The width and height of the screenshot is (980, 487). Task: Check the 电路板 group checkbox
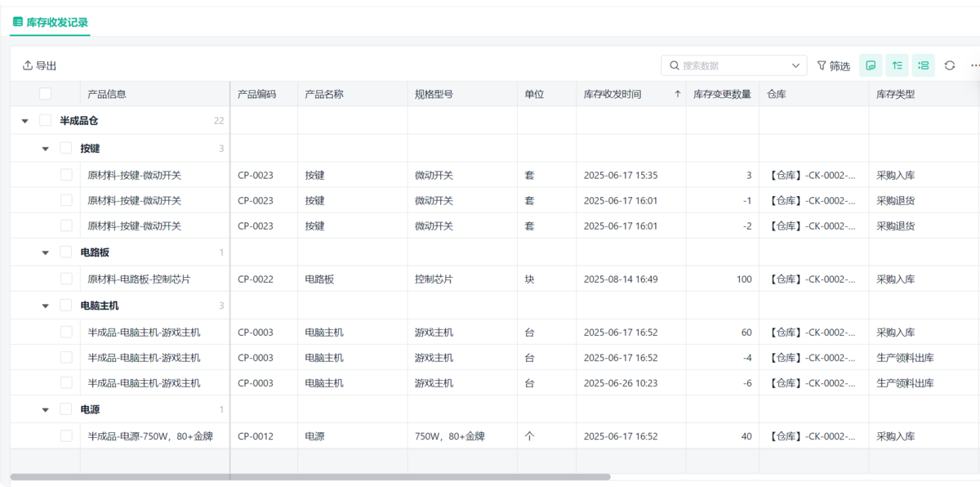(x=66, y=252)
